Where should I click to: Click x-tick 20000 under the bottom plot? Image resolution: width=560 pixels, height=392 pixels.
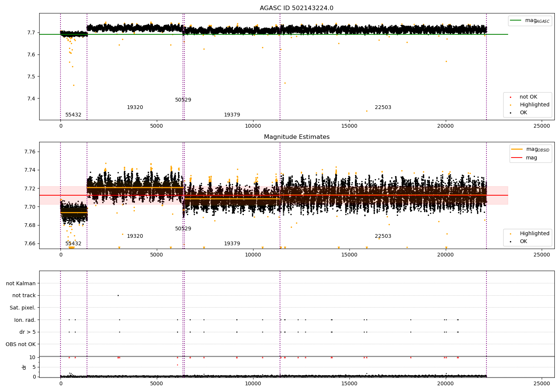(x=445, y=384)
